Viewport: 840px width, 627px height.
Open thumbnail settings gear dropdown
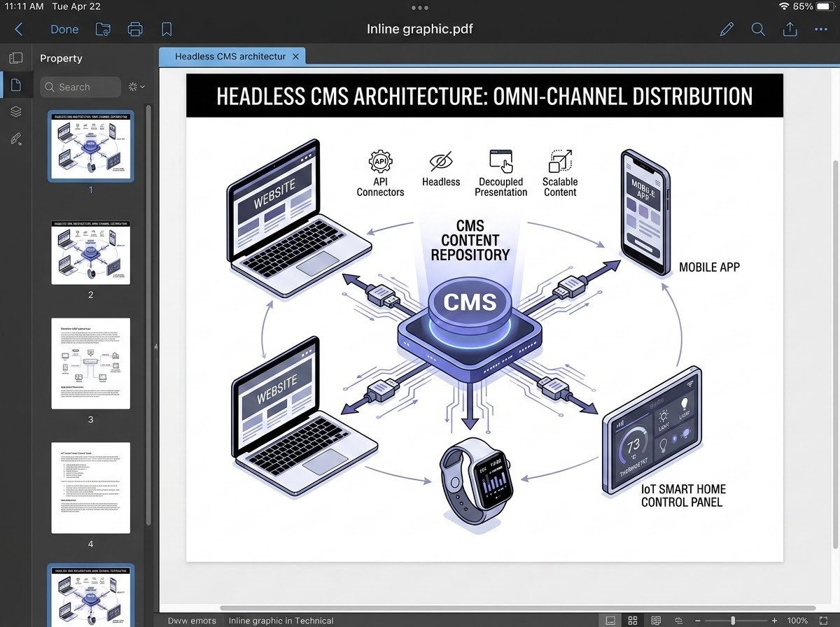(136, 87)
